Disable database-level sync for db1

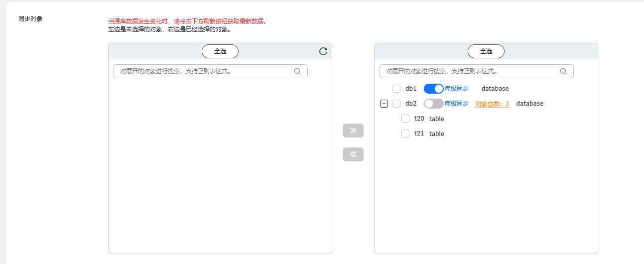pos(433,89)
